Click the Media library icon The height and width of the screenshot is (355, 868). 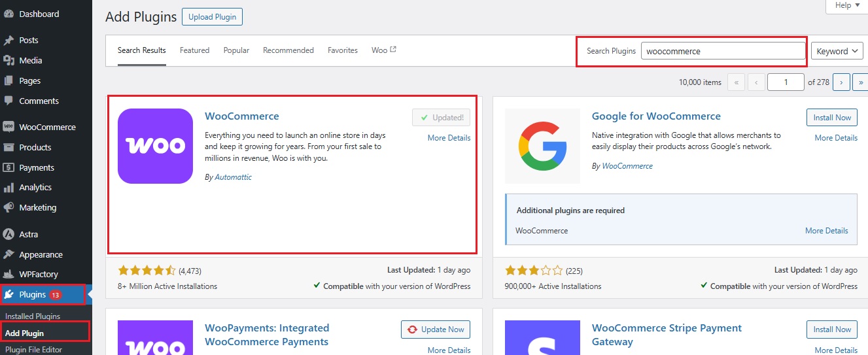pyautogui.click(x=9, y=60)
